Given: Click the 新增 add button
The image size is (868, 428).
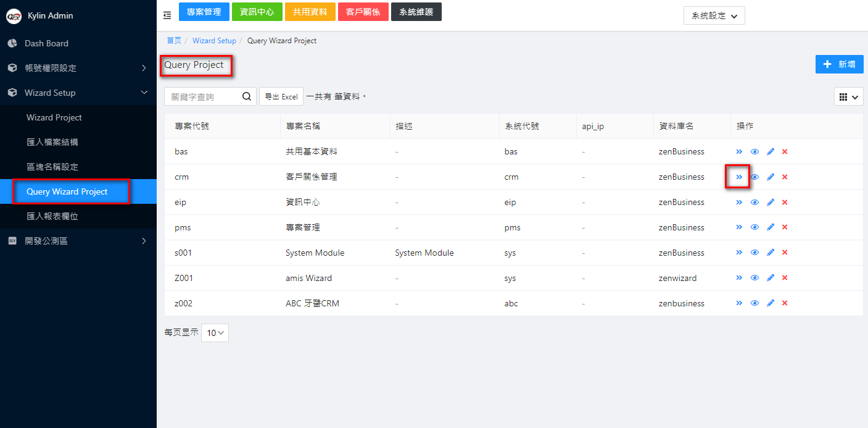Looking at the screenshot, I should pyautogui.click(x=839, y=64).
